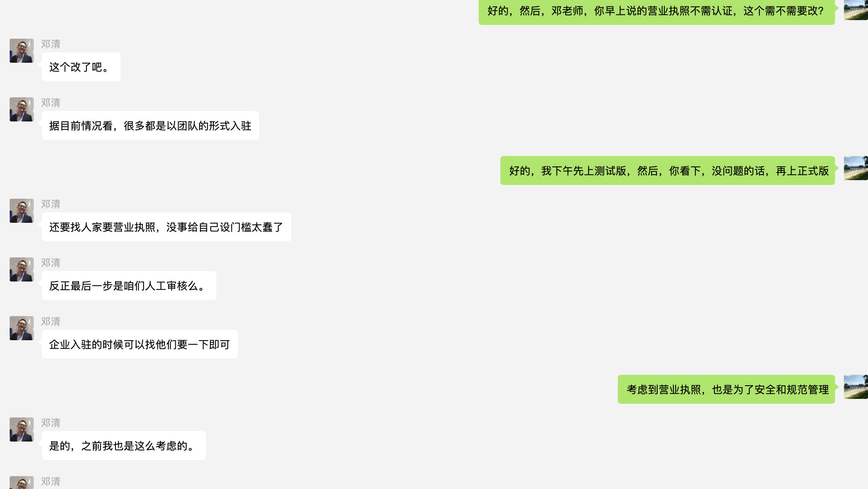868x489 pixels.
Task: Click 邓清's avatar beside 企业入驻的时候 message
Action: point(22,328)
